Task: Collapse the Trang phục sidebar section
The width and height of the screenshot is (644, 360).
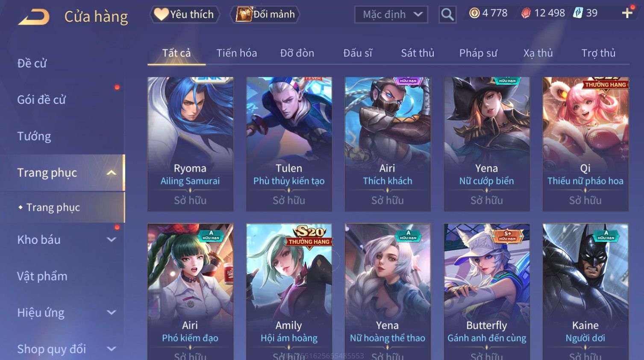Action: [111, 173]
